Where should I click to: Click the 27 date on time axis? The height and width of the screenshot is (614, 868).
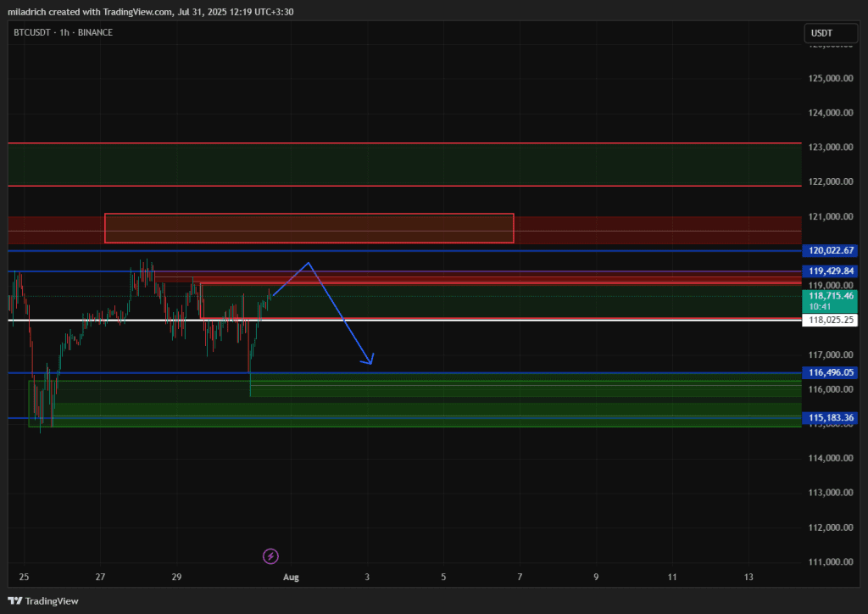coord(100,578)
